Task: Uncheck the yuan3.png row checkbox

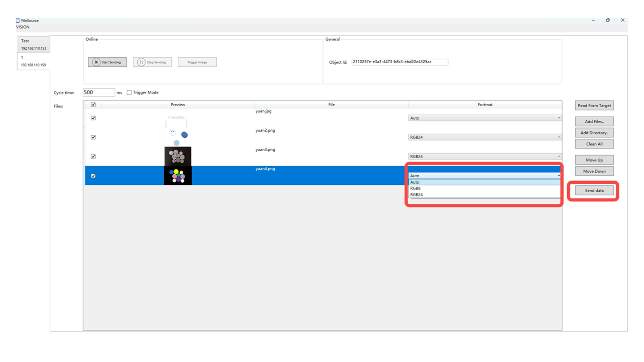Action: point(93,157)
